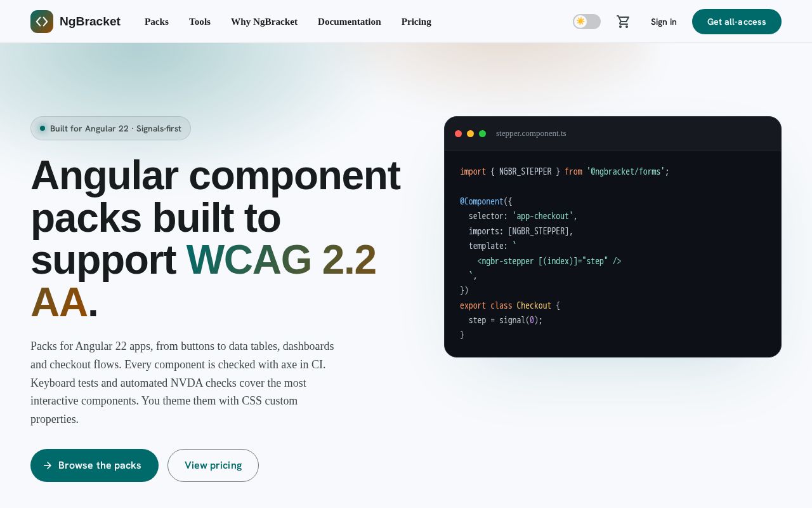Open the Documentation page
Screen dimensions: 812x508
tap(350, 22)
